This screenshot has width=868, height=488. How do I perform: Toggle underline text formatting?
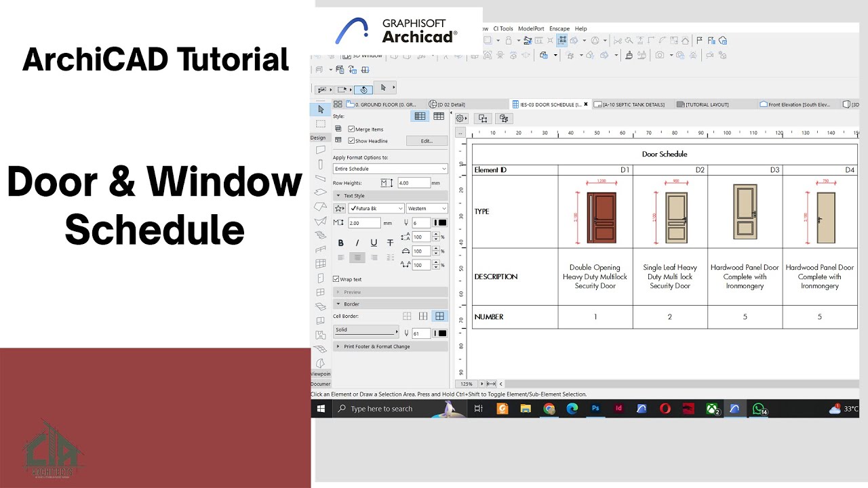click(374, 243)
